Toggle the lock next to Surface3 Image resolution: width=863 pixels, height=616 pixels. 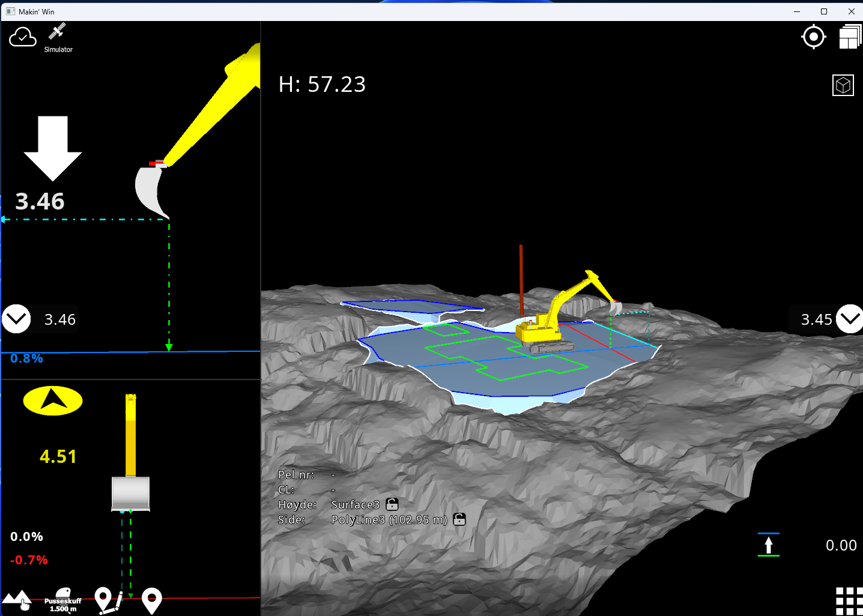[392, 504]
